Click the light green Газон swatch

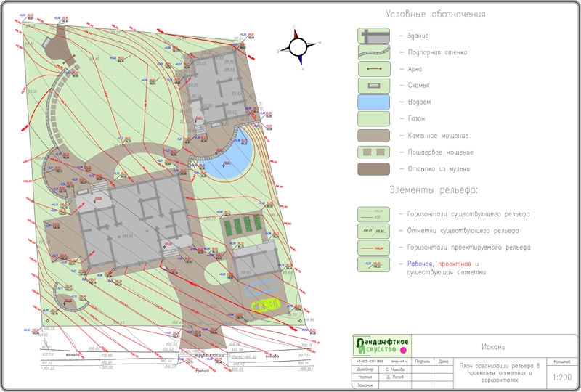coord(373,119)
